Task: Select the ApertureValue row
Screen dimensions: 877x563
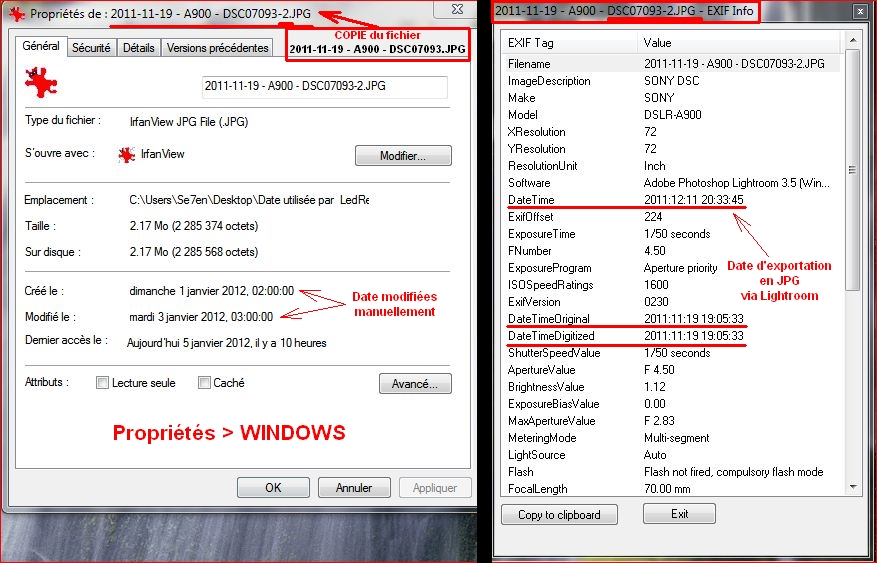Action: coord(671,370)
